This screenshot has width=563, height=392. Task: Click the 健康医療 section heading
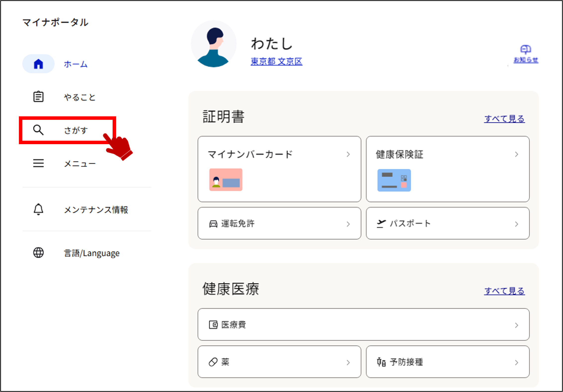point(231,289)
